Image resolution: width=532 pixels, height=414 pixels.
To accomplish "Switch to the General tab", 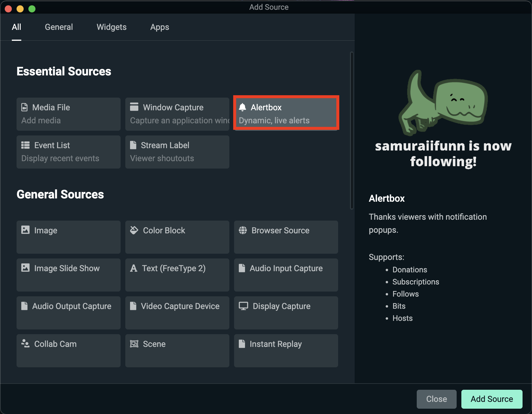I will 59,27.
